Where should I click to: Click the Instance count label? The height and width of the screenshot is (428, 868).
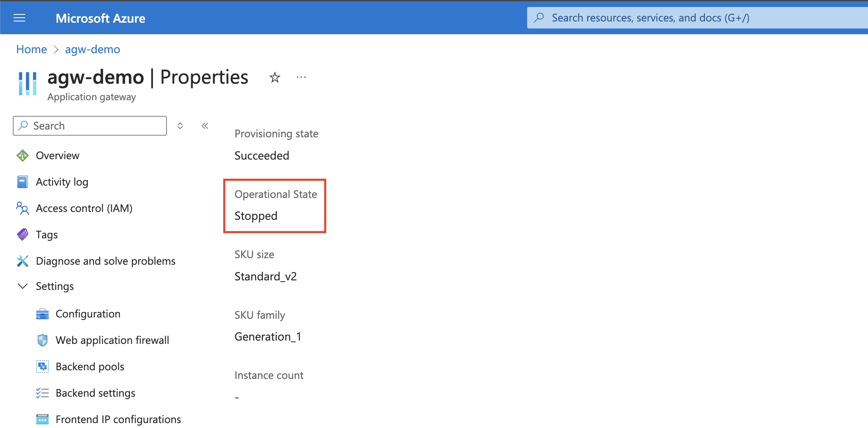tap(269, 375)
